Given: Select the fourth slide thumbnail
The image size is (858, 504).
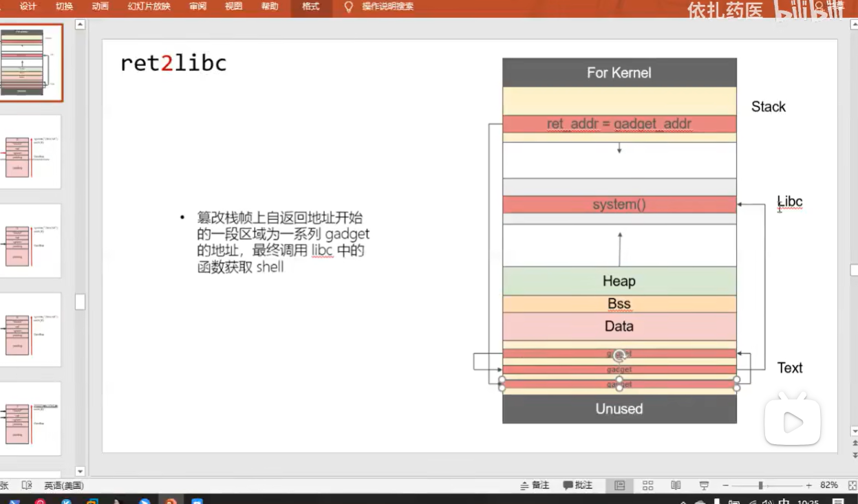Looking at the screenshot, I should (x=30, y=330).
